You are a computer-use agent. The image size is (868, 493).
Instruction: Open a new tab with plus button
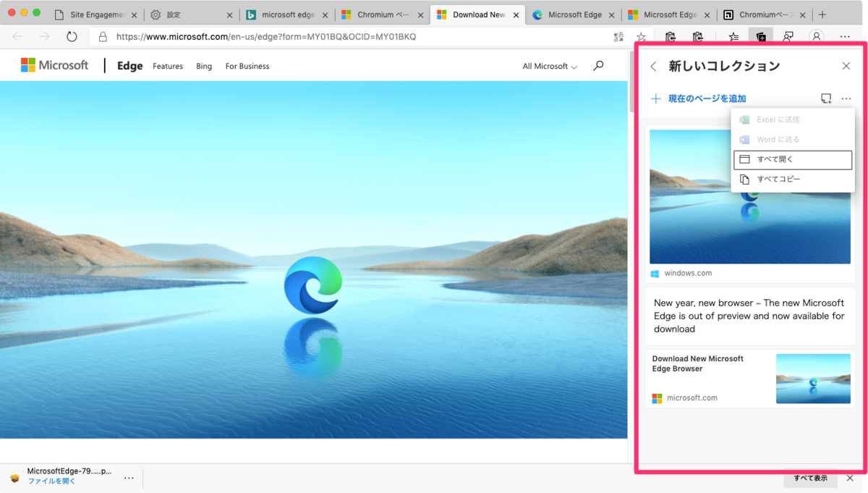(822, 14)
